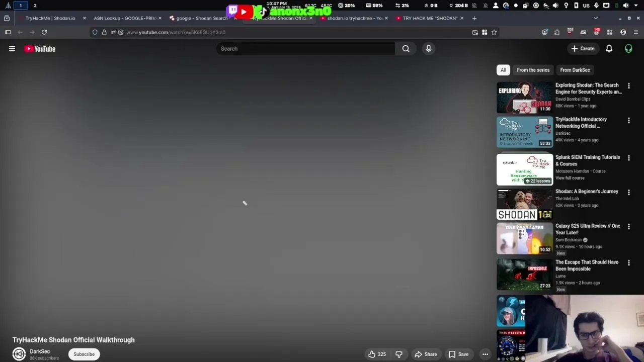Open Galaxy S25 One Year Later thumbnail

[x=525, y=238]
